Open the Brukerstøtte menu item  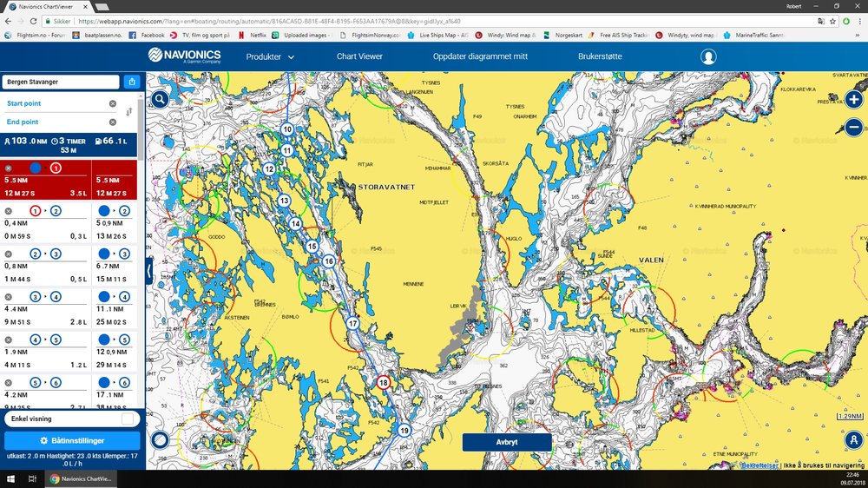600,56
